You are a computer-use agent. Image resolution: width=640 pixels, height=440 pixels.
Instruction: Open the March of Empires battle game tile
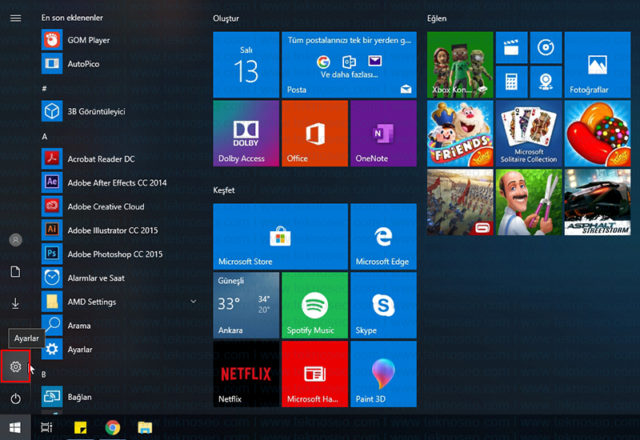click(460, 202)
